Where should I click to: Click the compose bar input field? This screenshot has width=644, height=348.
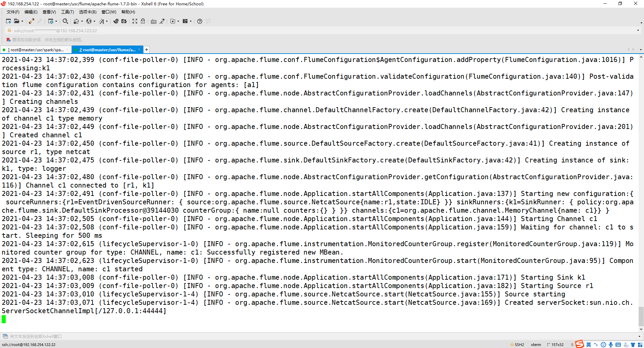[322, 336]
